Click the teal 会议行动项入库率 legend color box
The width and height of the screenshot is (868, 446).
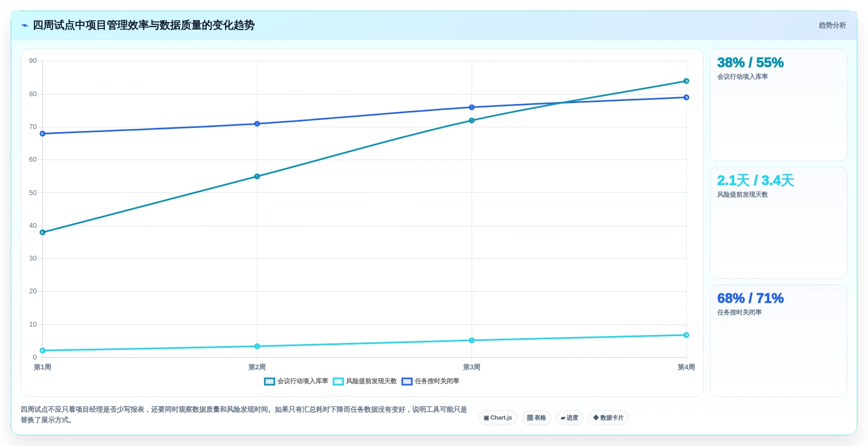(270, 382)
